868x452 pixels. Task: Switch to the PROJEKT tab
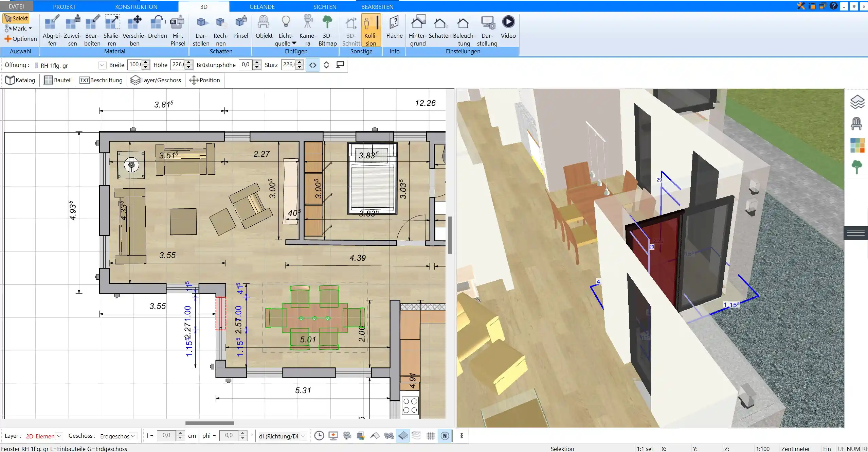[x=64, y=6]
